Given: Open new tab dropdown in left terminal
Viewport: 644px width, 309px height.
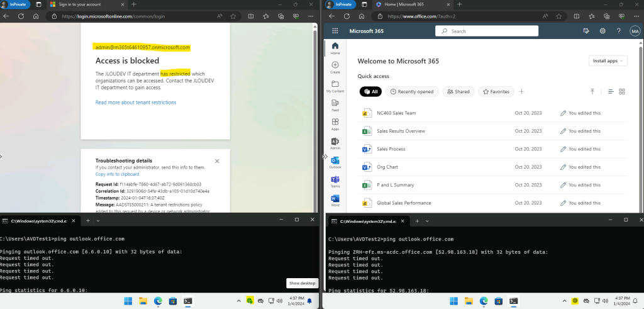Looking at the screenshot, I should click(97, 221).
